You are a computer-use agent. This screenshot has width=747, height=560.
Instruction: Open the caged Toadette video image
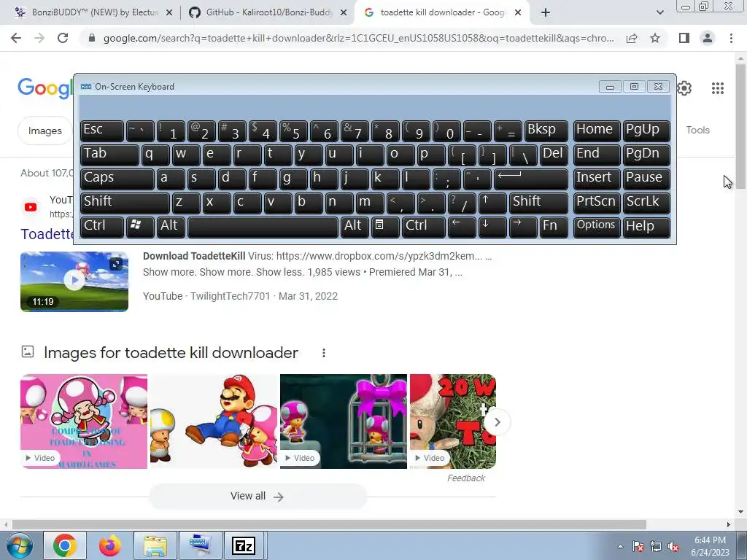coord(344,421)
